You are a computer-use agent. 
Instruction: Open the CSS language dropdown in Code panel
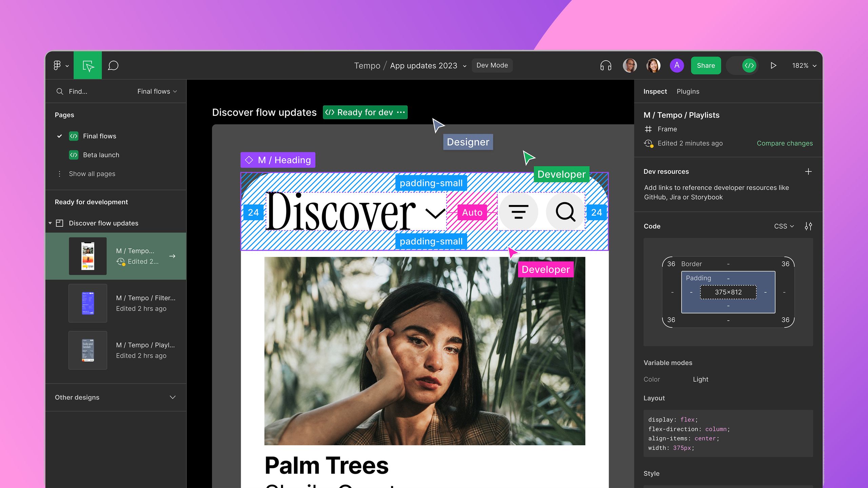(x=784, y=226)
